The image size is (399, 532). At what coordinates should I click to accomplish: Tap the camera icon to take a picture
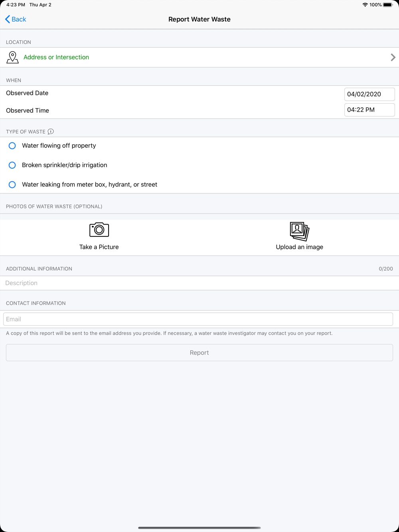pyautogui.click(x=99, y=230)
